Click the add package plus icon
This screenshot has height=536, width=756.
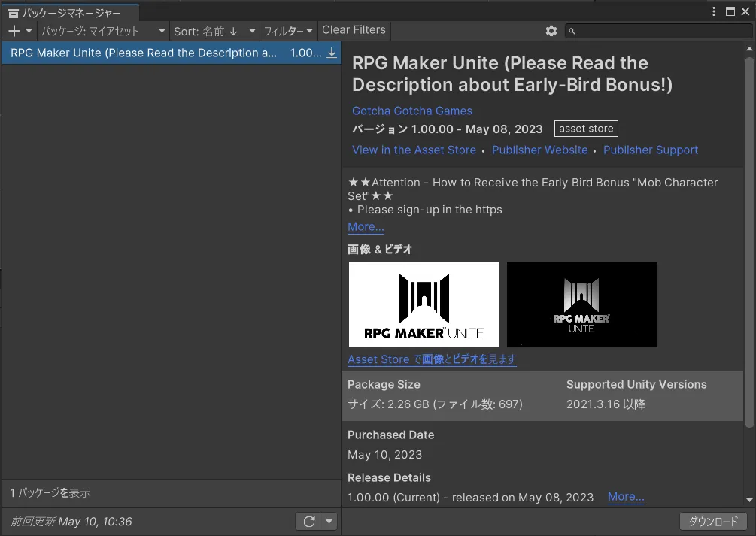[x=14, y=31]
